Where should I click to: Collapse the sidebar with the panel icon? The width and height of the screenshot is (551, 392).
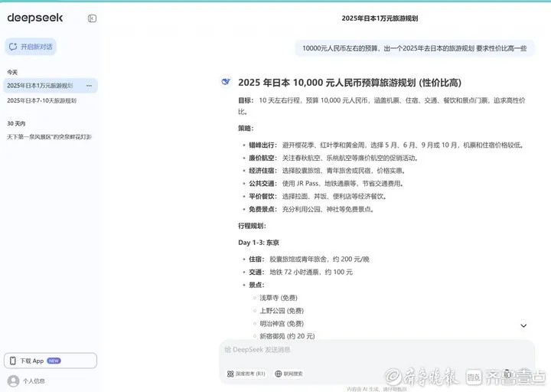[x=92, y=18]
